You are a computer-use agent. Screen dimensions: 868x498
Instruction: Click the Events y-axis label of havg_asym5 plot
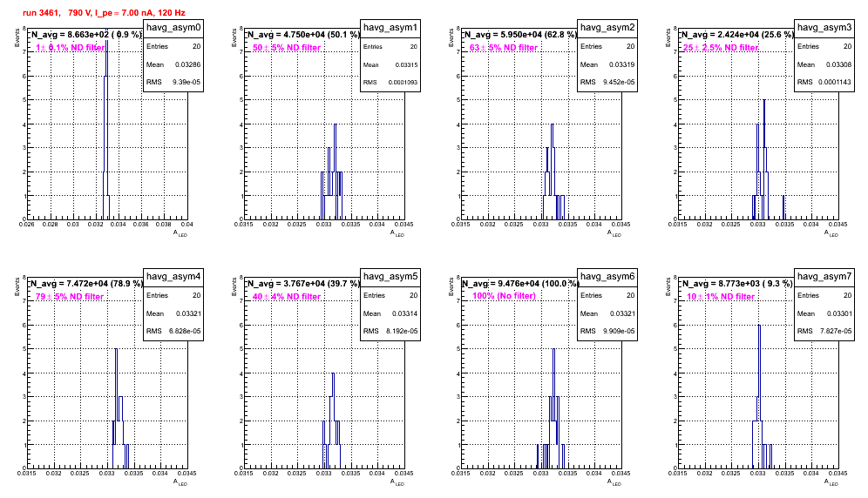pos(234,286)
